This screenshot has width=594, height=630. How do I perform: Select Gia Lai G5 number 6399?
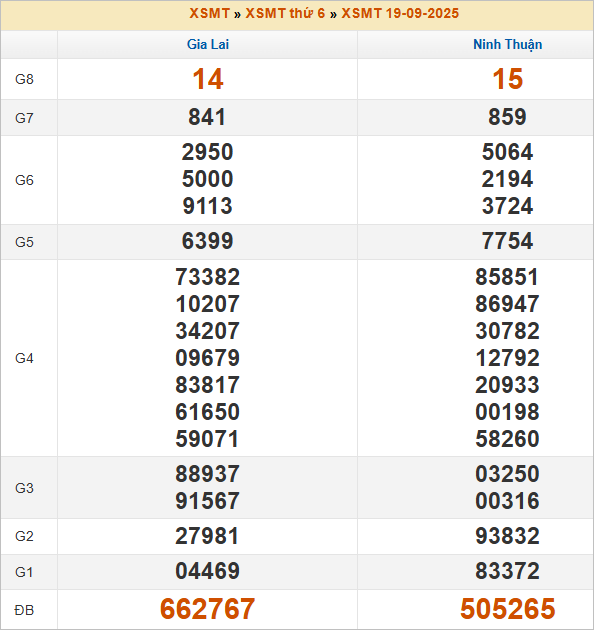coord(207,241)
